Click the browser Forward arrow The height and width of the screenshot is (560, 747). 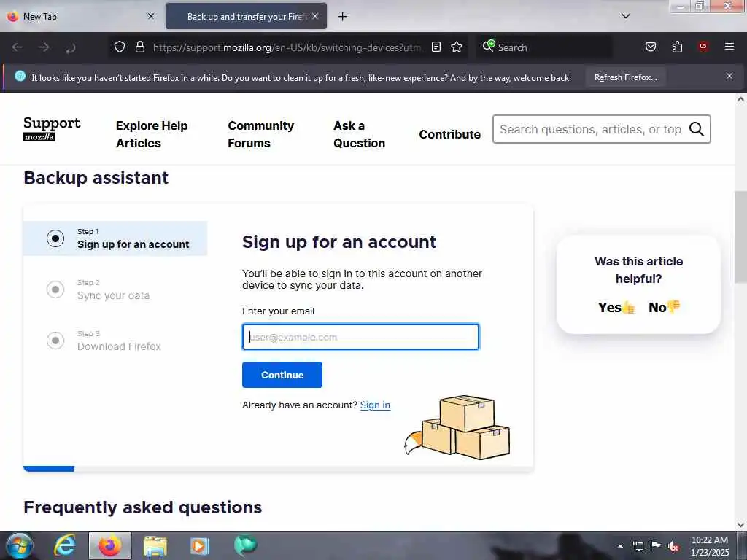click(x=44, y=47)
